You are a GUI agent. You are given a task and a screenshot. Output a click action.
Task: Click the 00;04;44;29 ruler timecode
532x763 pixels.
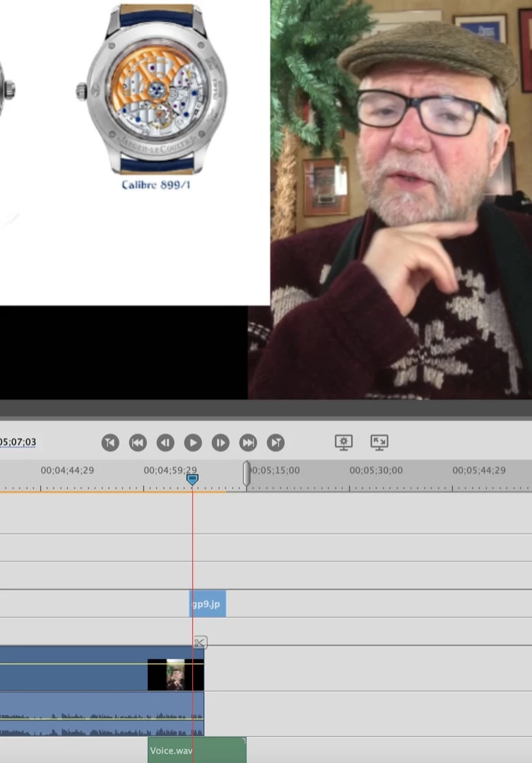[x=67, y=471]
